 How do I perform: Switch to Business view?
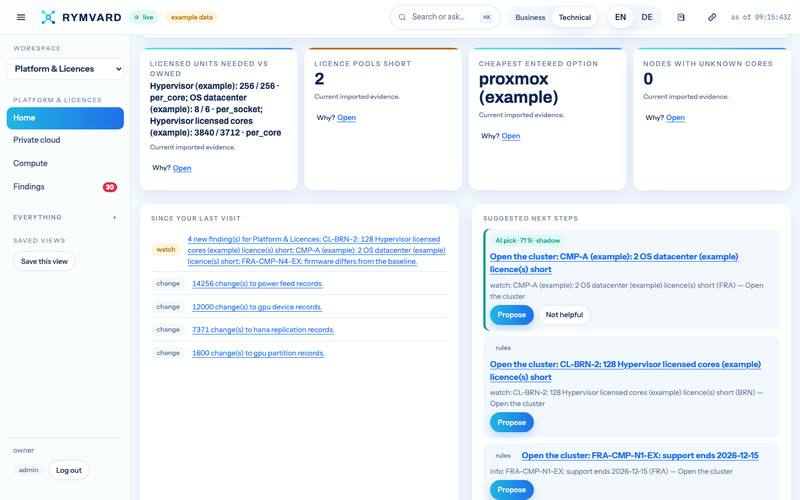tap(530, 17)
